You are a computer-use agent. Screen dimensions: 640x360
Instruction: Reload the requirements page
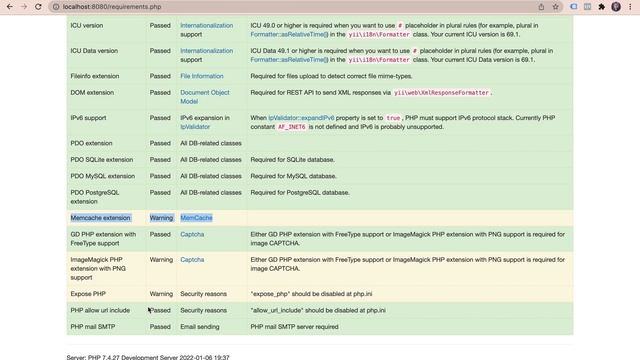(38, 7)
